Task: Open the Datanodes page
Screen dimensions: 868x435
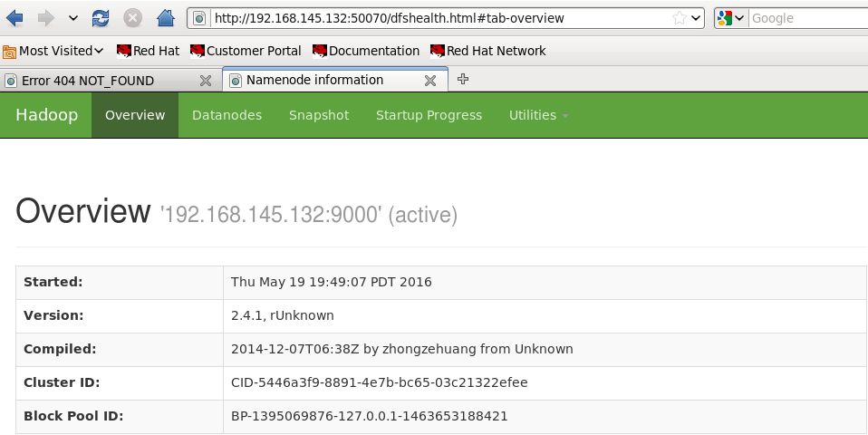Action: (227, 115)
